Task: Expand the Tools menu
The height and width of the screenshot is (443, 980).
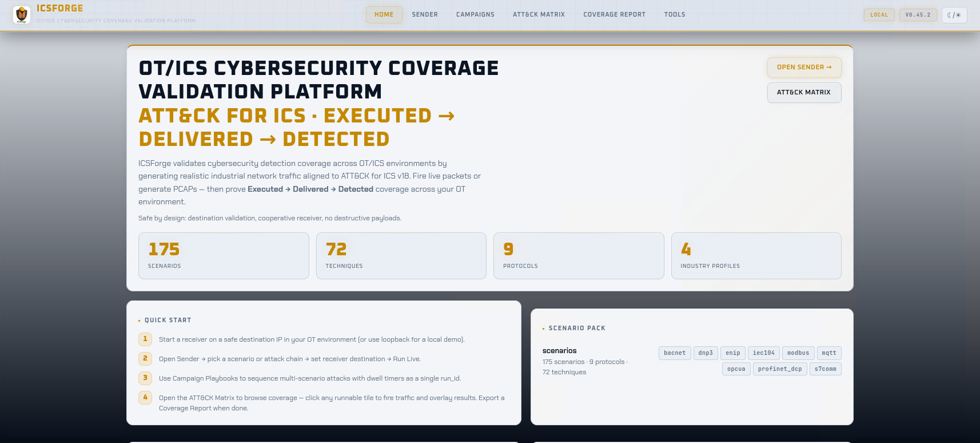Action: (674, 15)
